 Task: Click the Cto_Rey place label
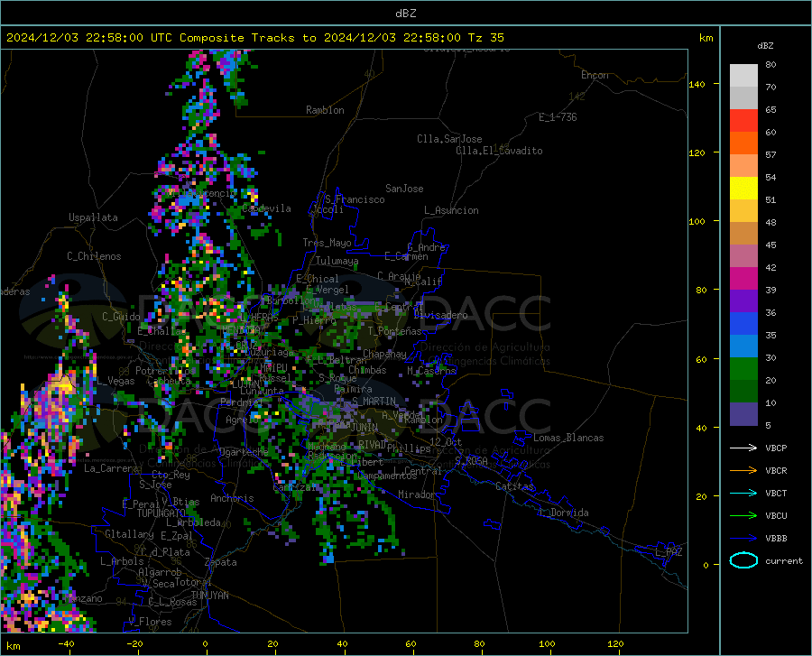click(x=171, y=475)
